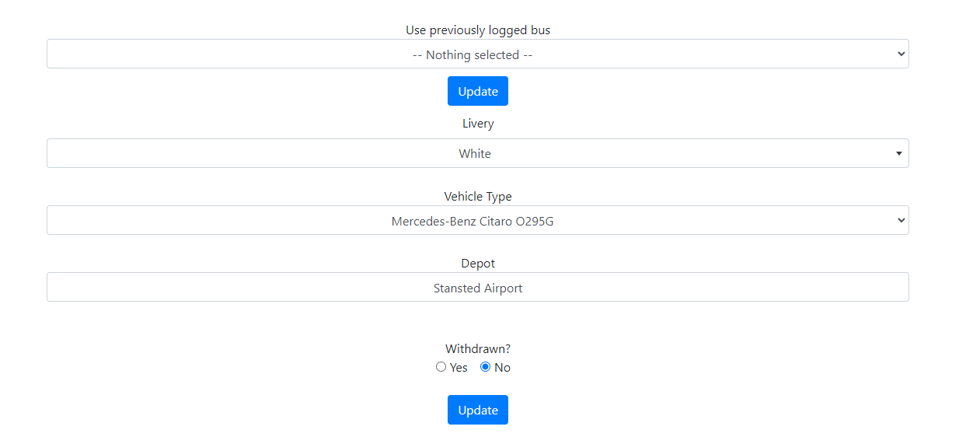The width and height of the screenshot is (980, 437).
Task: Expand the Vehicle Type dropdown
Action: point(477,221)
